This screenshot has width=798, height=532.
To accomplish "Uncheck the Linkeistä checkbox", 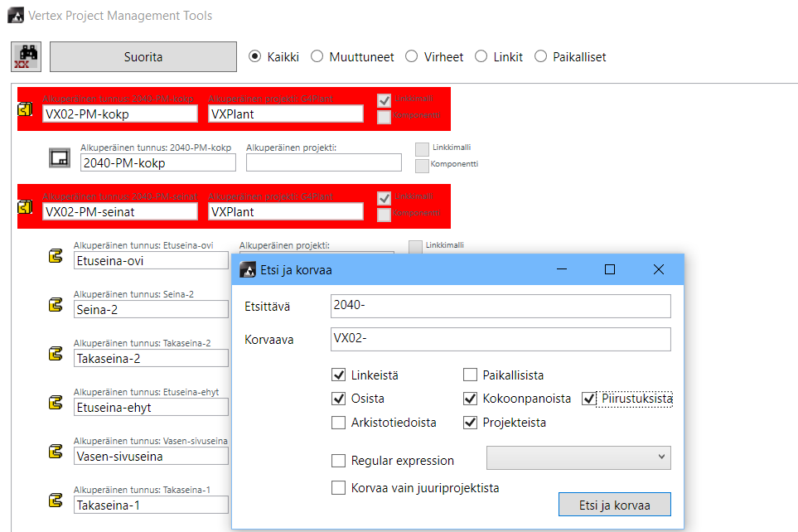I will coord(338,375).
